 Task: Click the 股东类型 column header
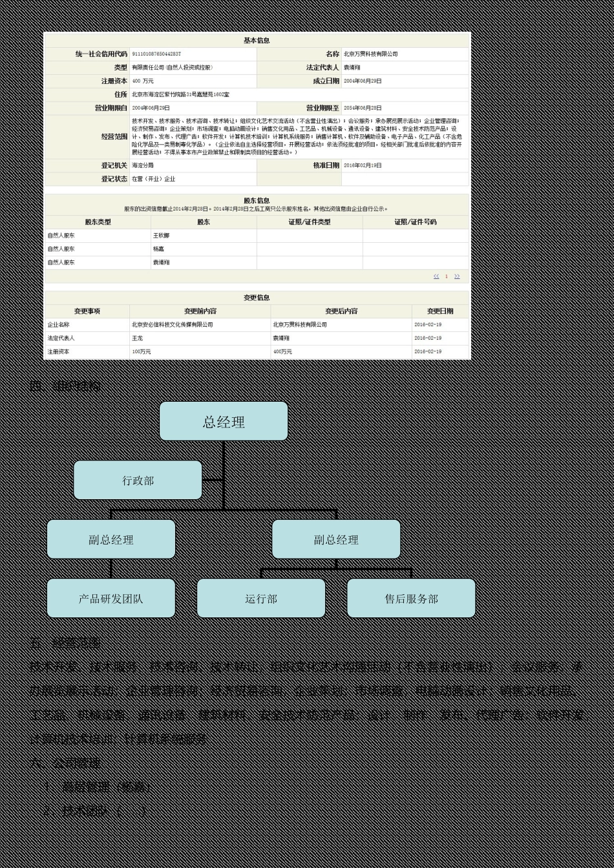[98, 222]
